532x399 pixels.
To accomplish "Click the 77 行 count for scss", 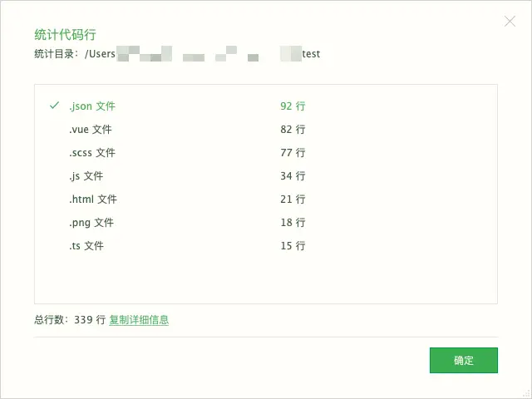I will point(293,153).
